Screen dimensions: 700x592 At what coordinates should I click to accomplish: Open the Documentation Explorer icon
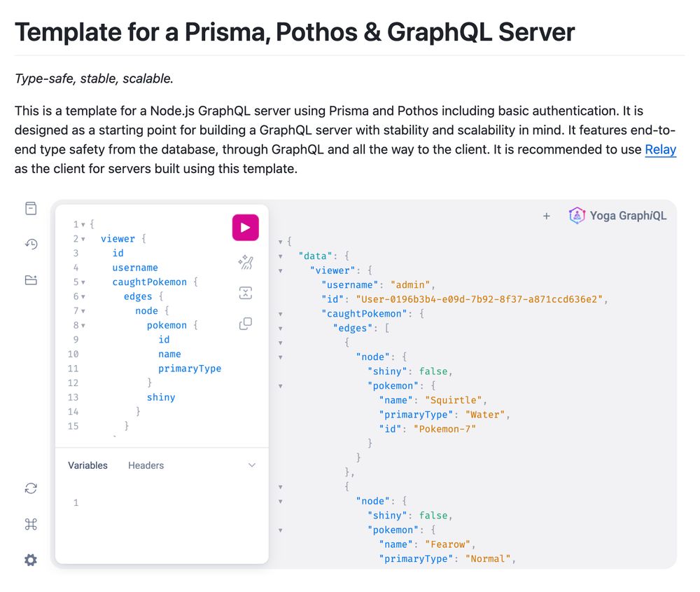click(x=31, y=208)
